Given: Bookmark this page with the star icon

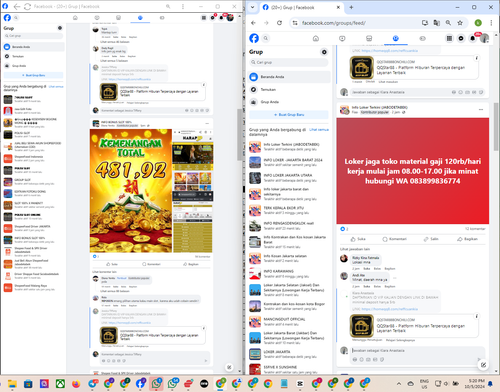Looking at the screenshot, I should click(x=460, y=23).
